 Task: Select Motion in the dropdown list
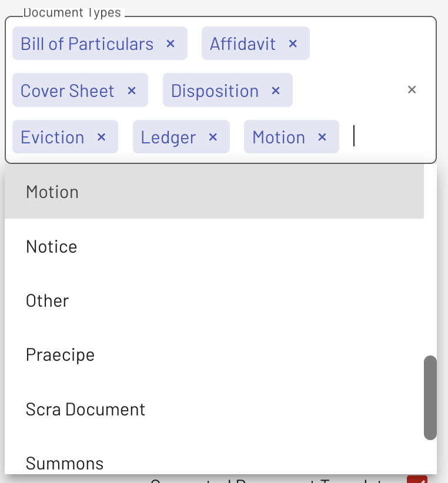click(x=214, y=192)
